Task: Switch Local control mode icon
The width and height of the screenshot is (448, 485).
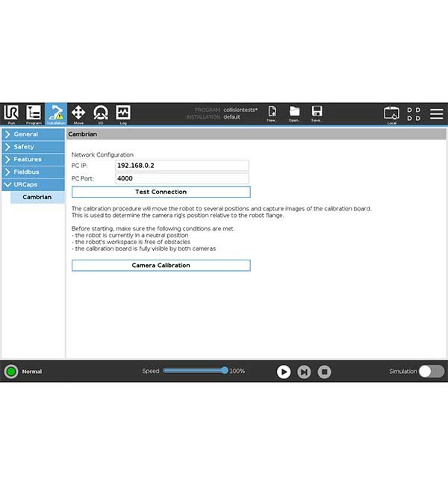Action: tap(392, 115)
